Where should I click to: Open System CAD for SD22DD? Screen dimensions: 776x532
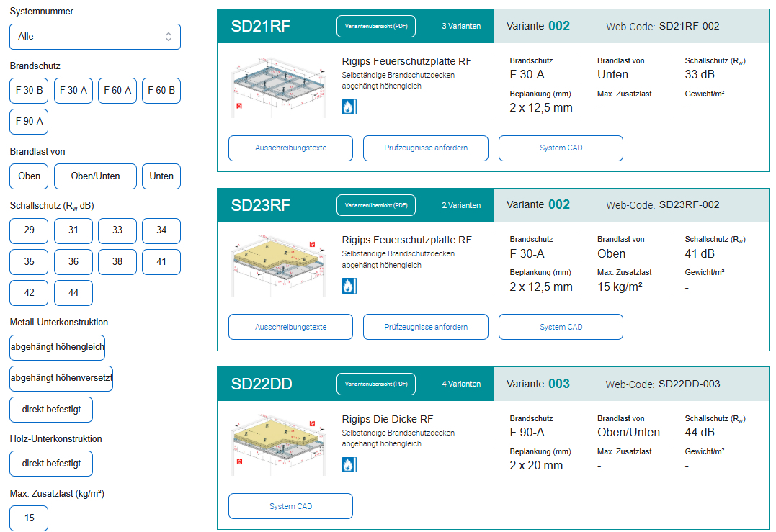click(x=290, y=506)
